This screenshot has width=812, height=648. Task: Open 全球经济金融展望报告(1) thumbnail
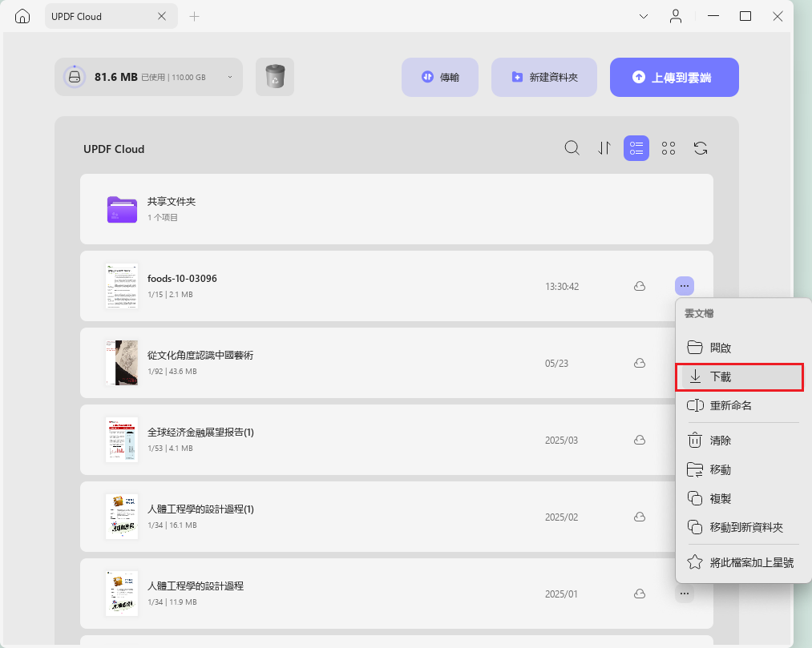coord(122,440)
